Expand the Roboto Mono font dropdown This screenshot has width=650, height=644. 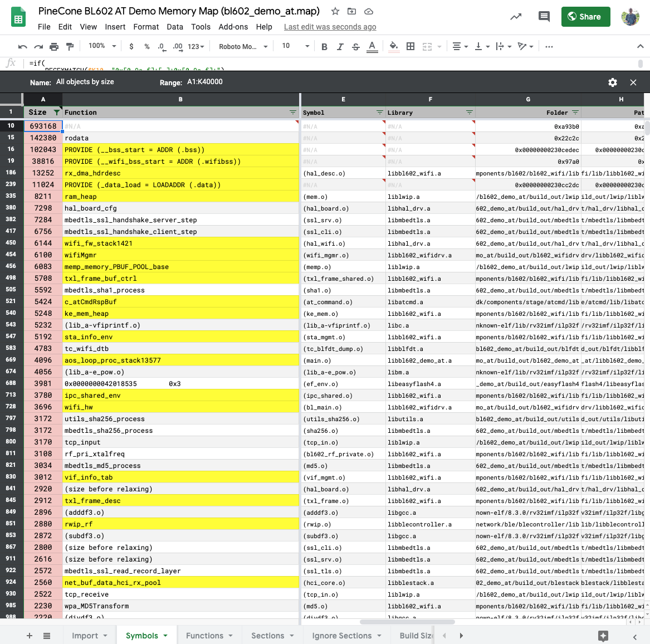[243, 46]
